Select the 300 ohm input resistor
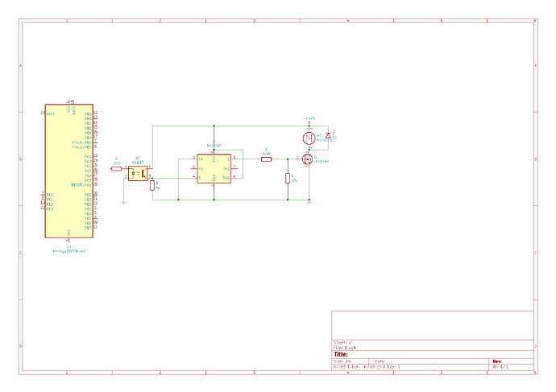The width and height of the screenshot is (556, 392). [x=116, y=168]
